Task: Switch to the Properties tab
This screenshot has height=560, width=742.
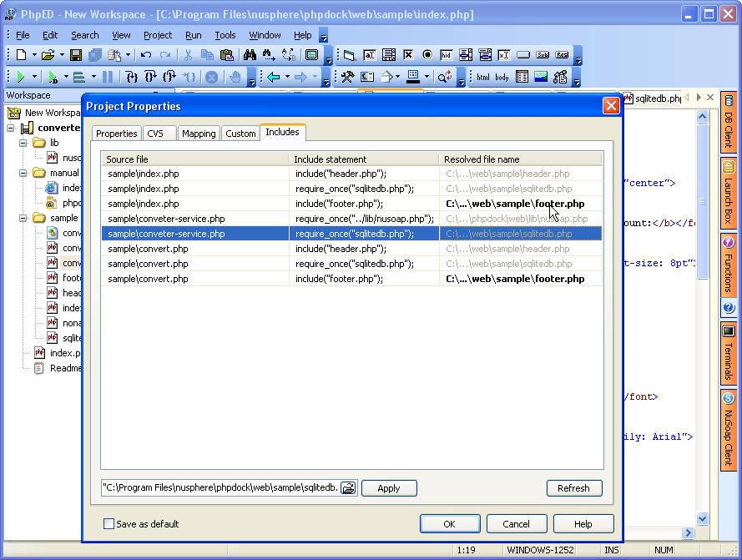Action: [x=116, y=134]
